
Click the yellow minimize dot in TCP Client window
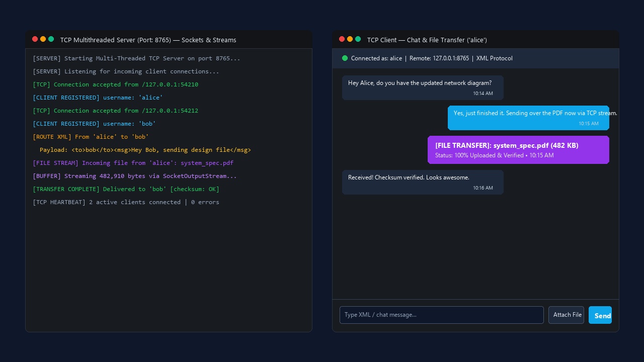pyautogui.click(x=350, y=39)
